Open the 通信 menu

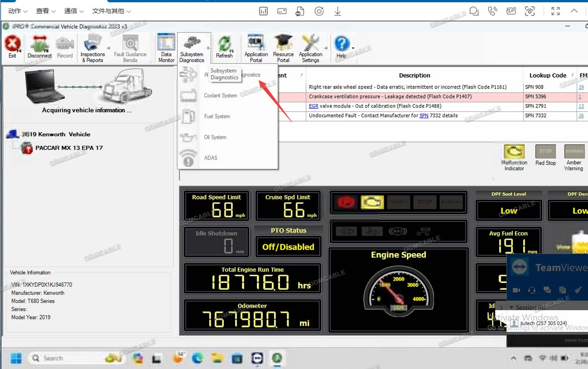coord(74,11)
